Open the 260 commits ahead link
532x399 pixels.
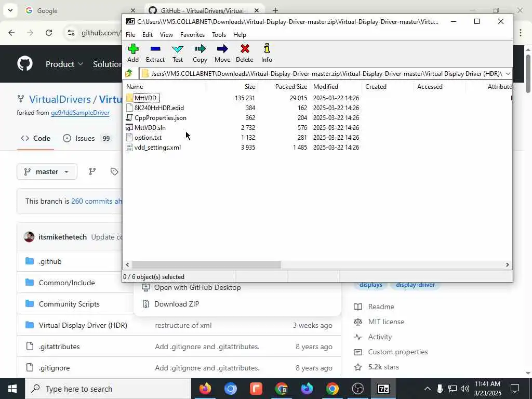96,201
